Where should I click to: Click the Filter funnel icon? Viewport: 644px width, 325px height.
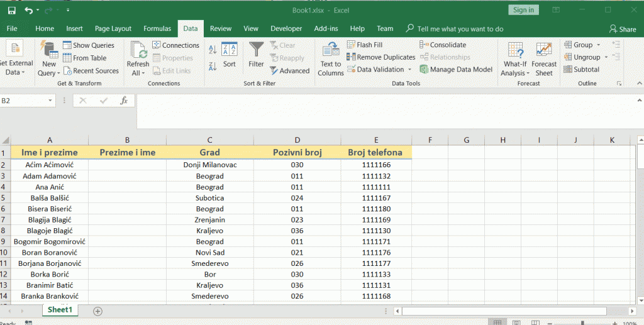pyautogui.click(x=256, y=50)
